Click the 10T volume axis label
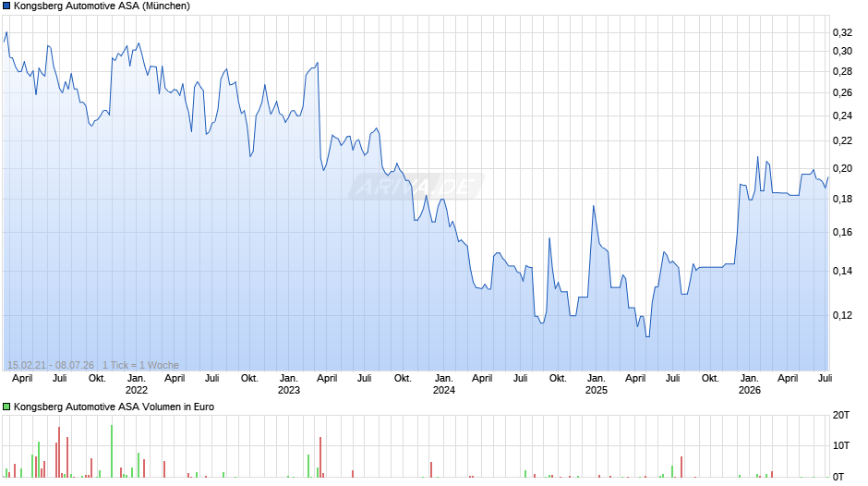The height and width of the screenshot is (486, 868). point(841,445)
